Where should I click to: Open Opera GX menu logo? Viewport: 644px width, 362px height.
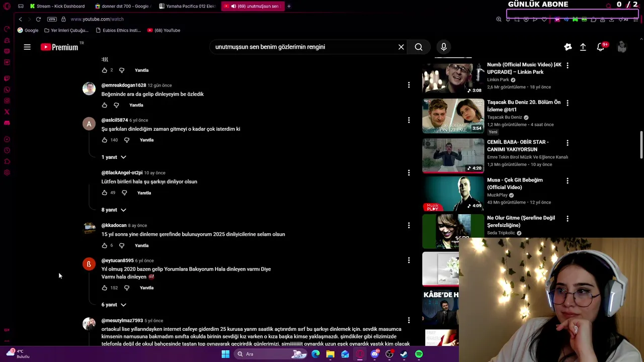point(7,6)
